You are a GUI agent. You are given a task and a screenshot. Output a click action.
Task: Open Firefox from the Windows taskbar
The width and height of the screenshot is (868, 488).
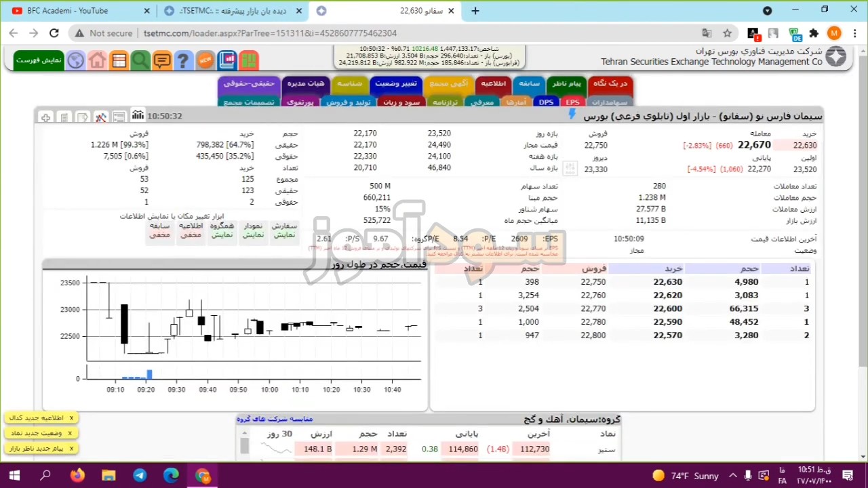[77, 475]
